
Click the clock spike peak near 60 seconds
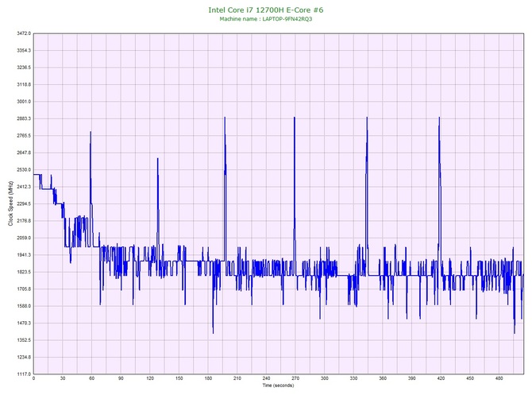pos(91,132)
